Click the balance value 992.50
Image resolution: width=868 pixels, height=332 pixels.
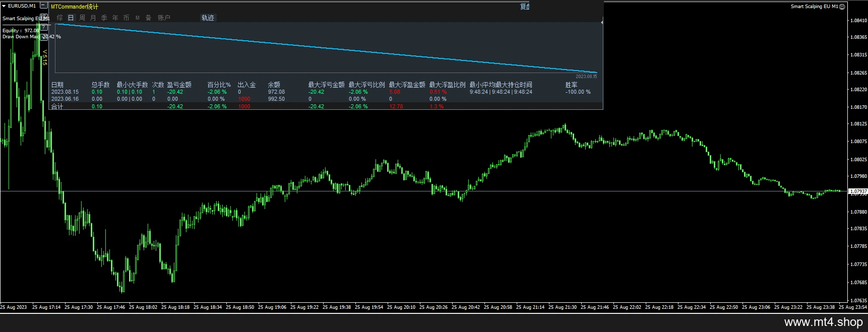[276, 99]
